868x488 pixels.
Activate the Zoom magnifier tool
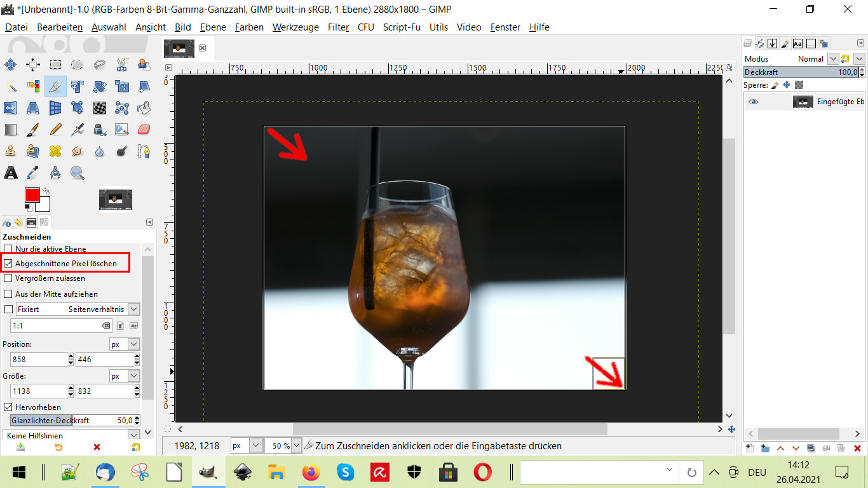coord(78,173)
